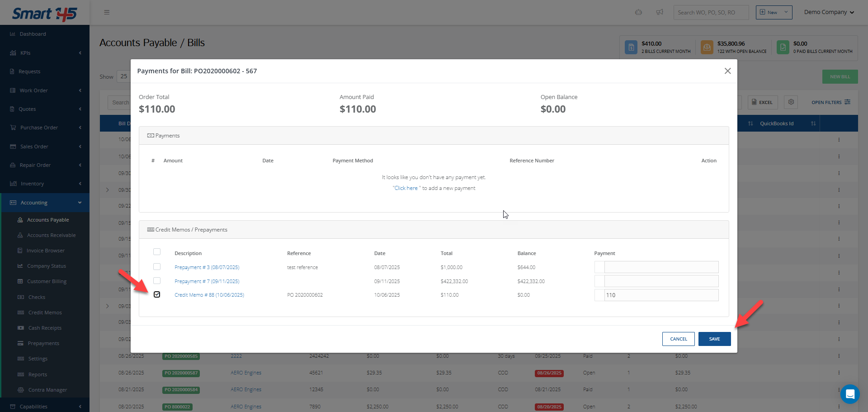Uncheck the Credit Memo # 88 checkbox
Image resolution: width=868 pixels, height=412 pixels.
(x=157, y=294)
